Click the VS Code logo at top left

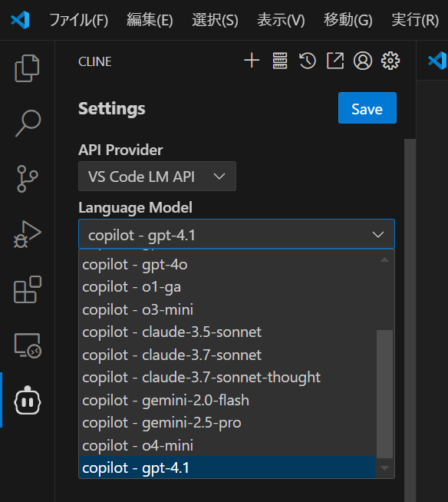tap(20, 20)
